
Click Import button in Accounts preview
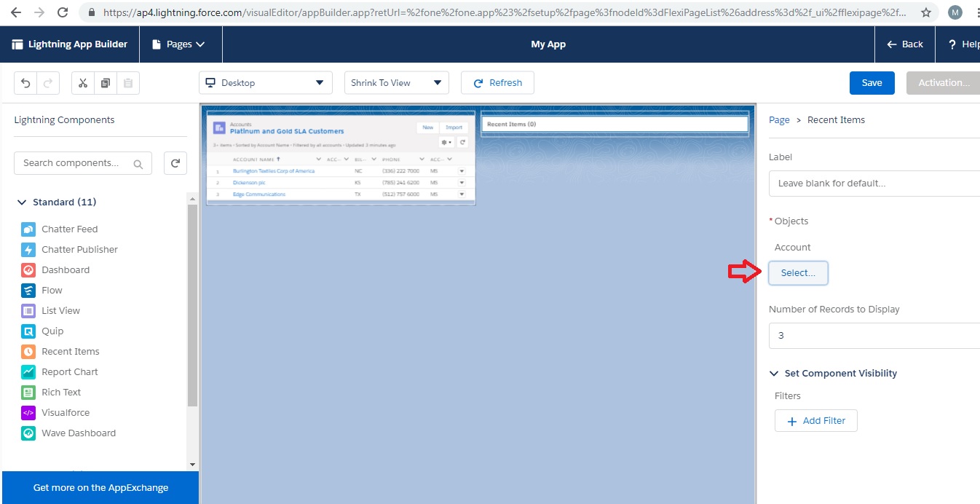(454, 127)
